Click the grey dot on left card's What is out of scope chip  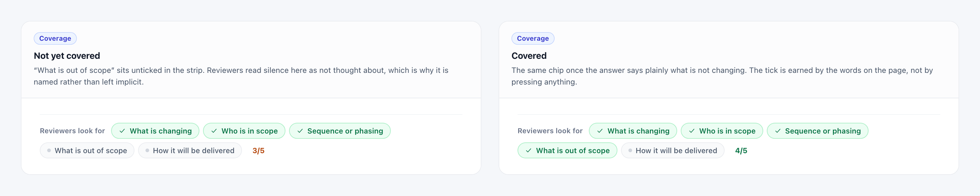(49, 151)
